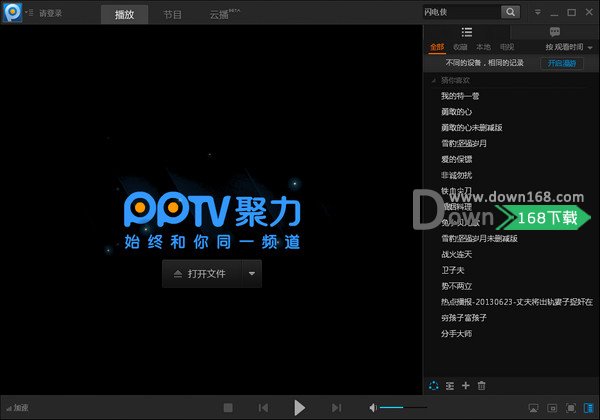Minimize the PPTV window

[554, 13]
